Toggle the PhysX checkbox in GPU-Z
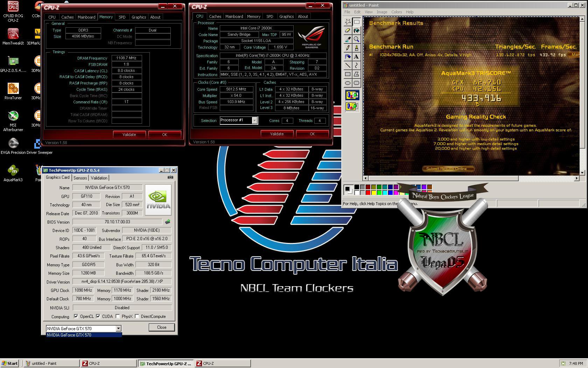The width and height of the screenshot is (588, 368). pyautogui.click(x=118, y=316)
